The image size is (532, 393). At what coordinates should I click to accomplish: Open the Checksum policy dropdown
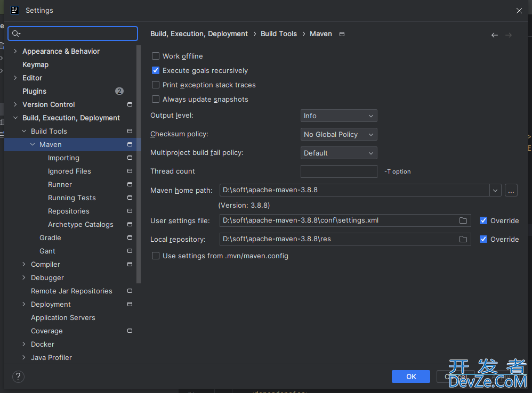click(338, 135)
